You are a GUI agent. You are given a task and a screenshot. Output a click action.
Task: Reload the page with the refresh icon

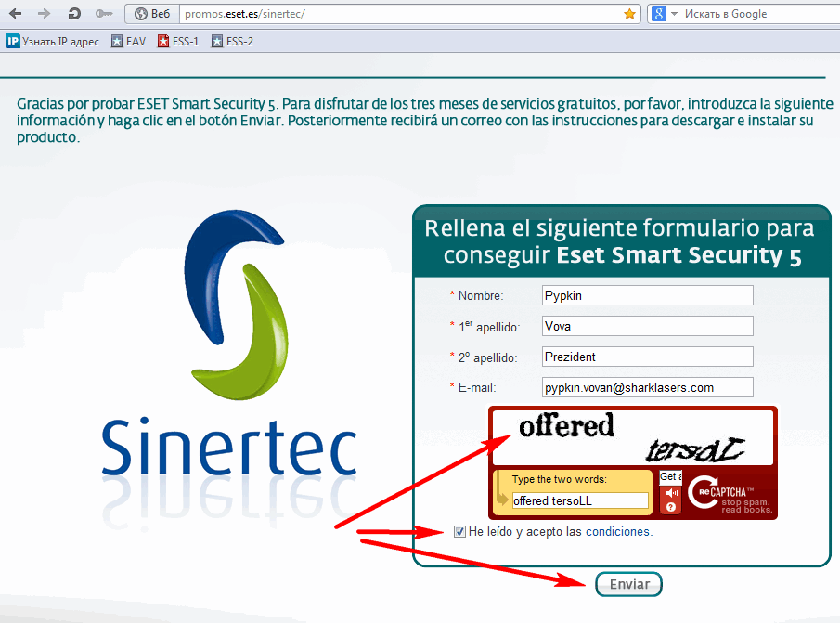(74, 13)
